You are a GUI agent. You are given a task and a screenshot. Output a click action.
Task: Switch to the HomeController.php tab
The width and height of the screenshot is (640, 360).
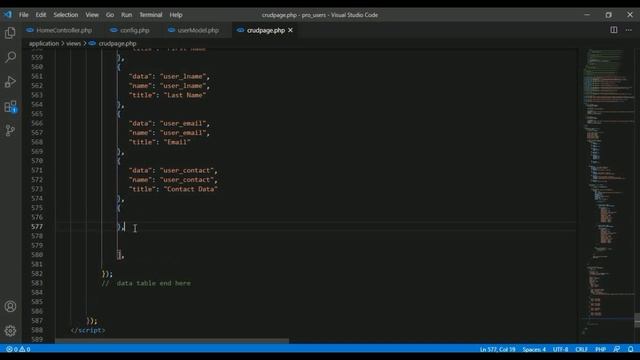point(60,30)
